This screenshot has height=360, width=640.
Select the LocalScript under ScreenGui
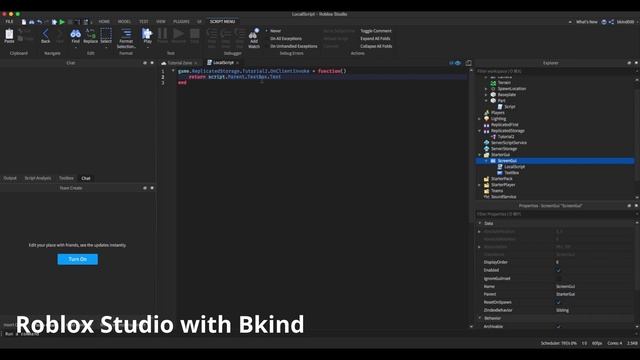coord(515,167)
